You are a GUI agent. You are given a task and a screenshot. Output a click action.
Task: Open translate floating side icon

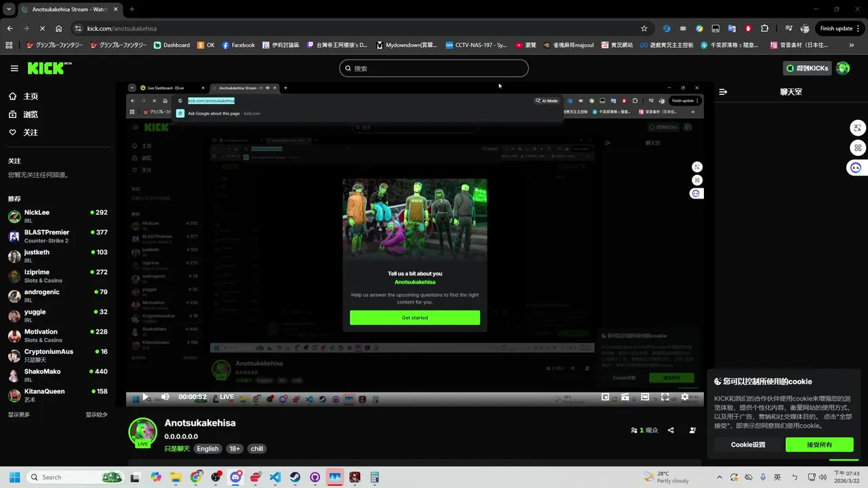coord(858,128)
